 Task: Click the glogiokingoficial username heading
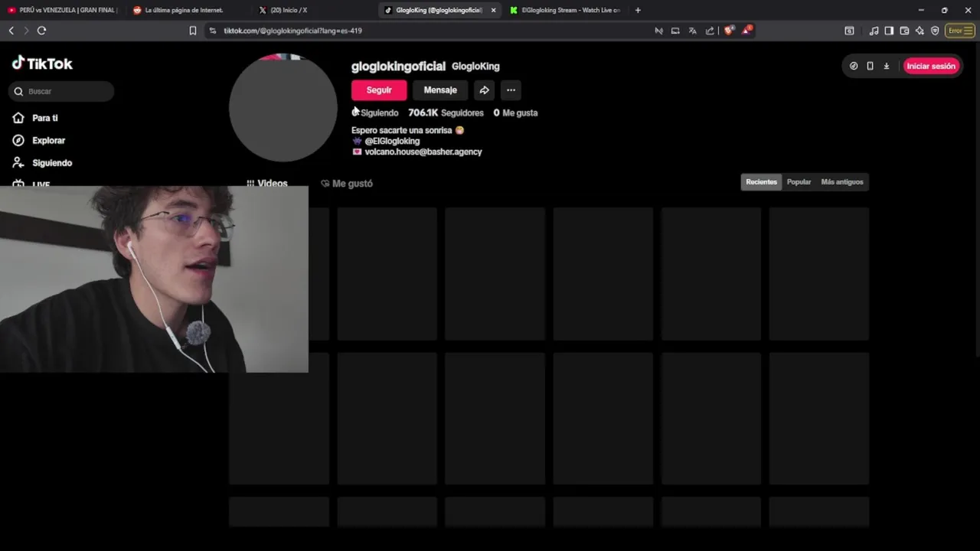pyautogui.click(x=398, y=66)
